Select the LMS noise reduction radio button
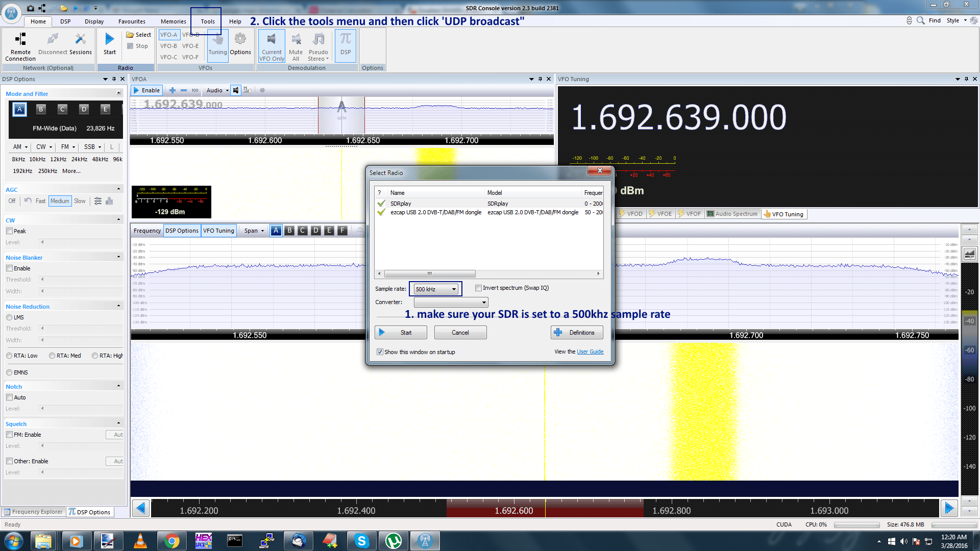 pos(9,317)
